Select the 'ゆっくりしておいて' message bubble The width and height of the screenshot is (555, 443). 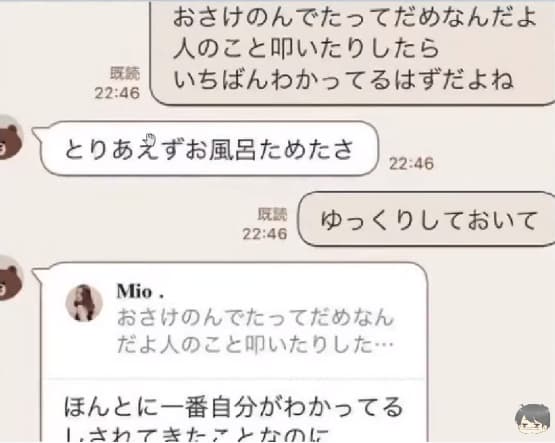coord(426,219)
